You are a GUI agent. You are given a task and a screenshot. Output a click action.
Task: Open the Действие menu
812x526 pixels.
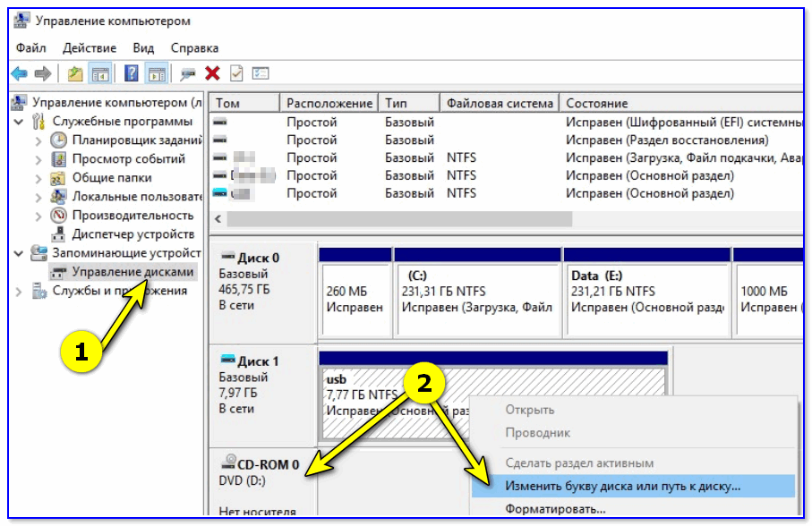click(90, 47)
